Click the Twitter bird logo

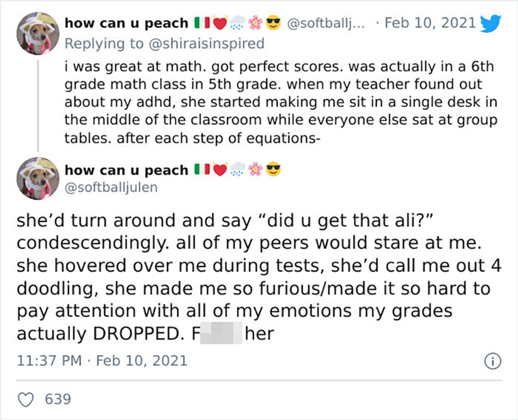click(x=490, y=23)
